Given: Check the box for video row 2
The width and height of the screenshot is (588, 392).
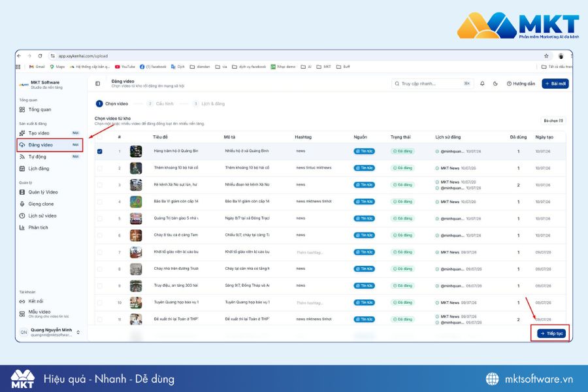Looking at the screenshot, I should tap(100, 168).
